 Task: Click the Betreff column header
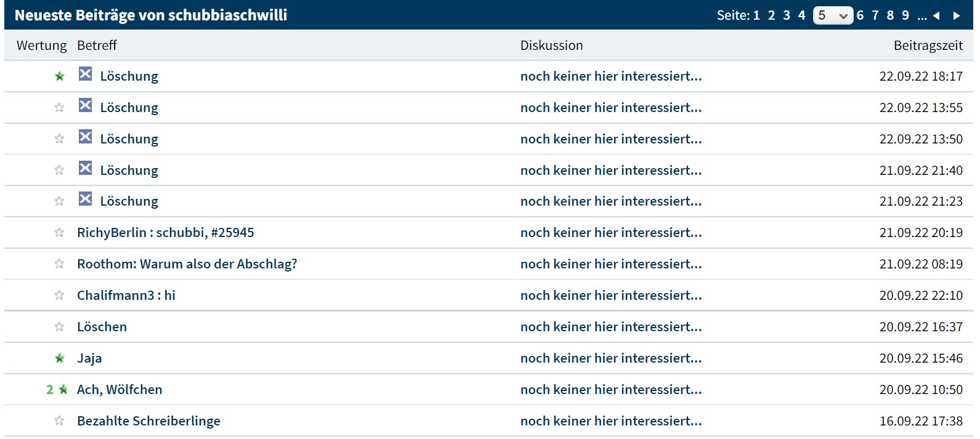97,46
